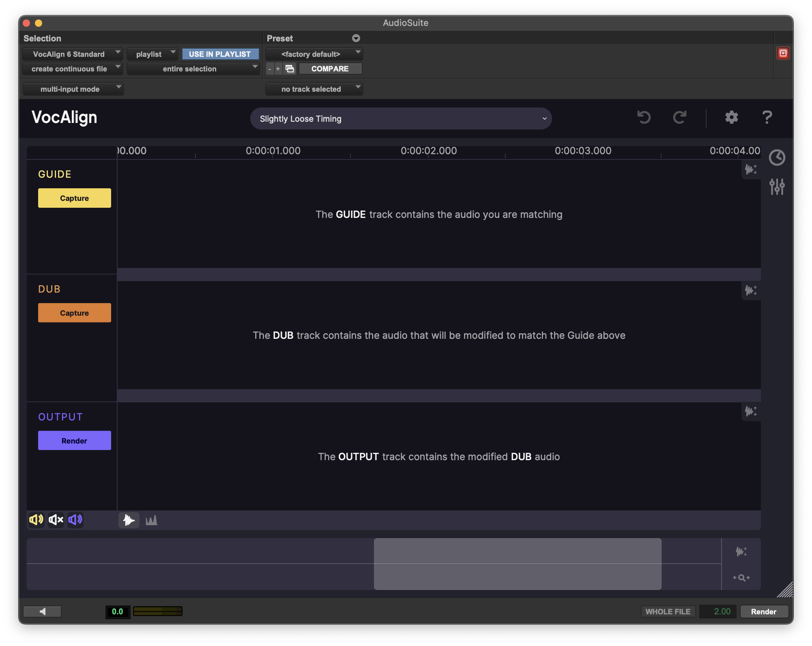Click the undo arrow icon
The image size is (812, 646).
(644, 118)
